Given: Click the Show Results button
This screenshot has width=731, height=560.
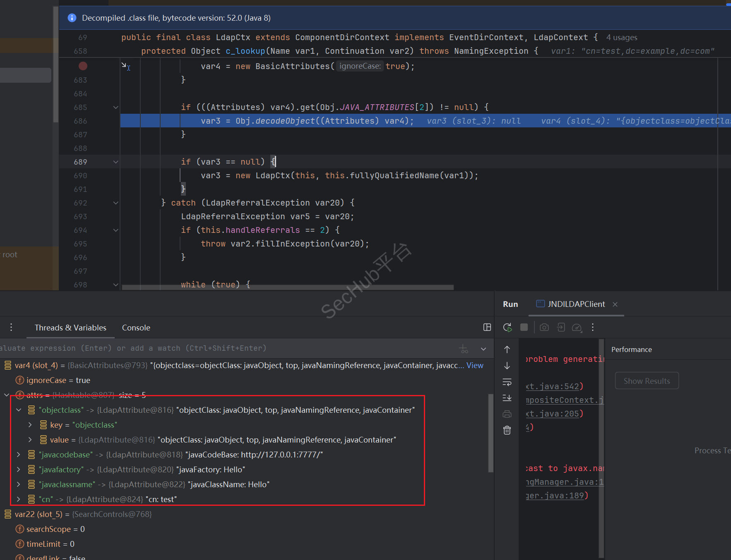Looking at the screenshot, I should [647, 381].
